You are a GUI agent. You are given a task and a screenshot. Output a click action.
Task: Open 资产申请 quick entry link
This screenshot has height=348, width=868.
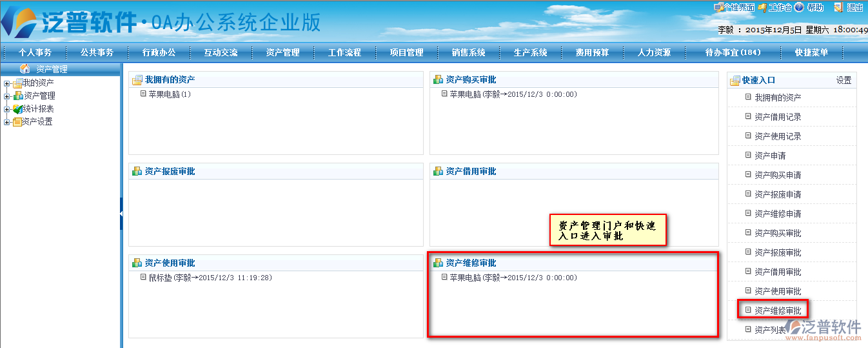[x=770, y=156]
